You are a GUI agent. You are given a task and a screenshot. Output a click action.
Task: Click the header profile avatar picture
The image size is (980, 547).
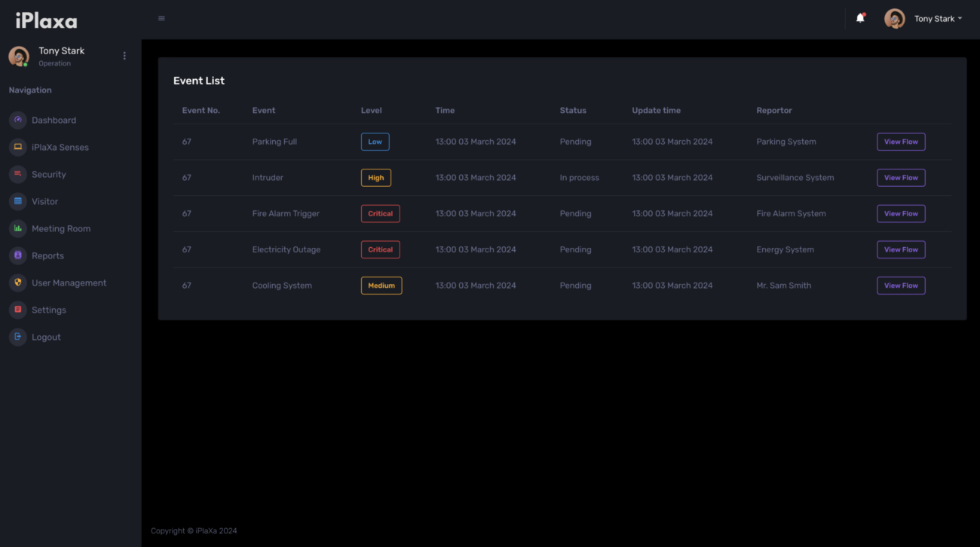tap(895, 19)
